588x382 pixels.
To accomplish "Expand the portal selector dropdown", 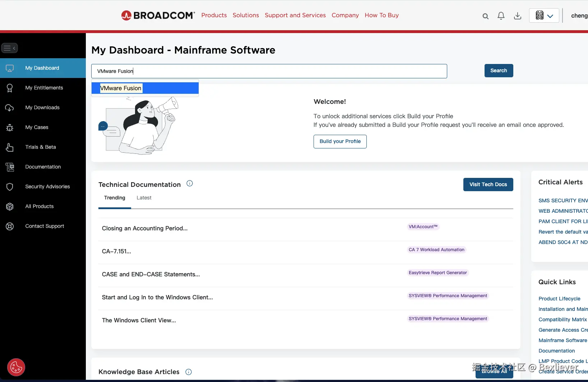I will pos(544,15).
